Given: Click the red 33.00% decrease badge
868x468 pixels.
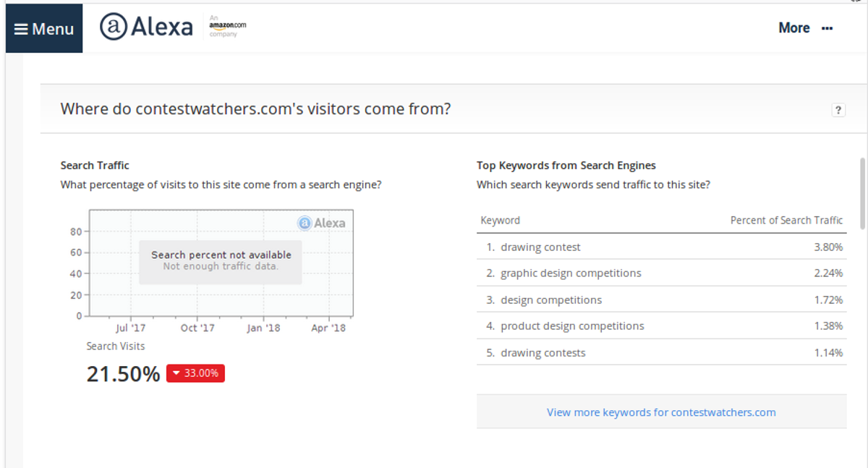Looking at the screenshot, I should 195,373.
